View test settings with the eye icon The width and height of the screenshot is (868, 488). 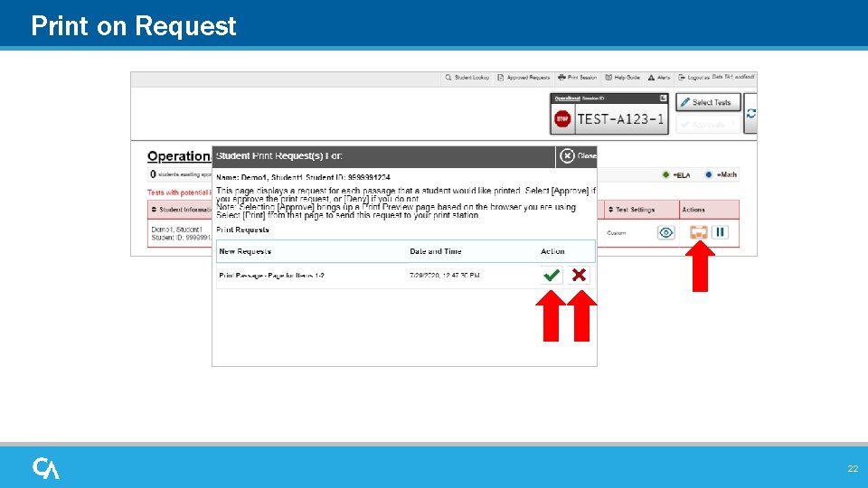[666, 232]
